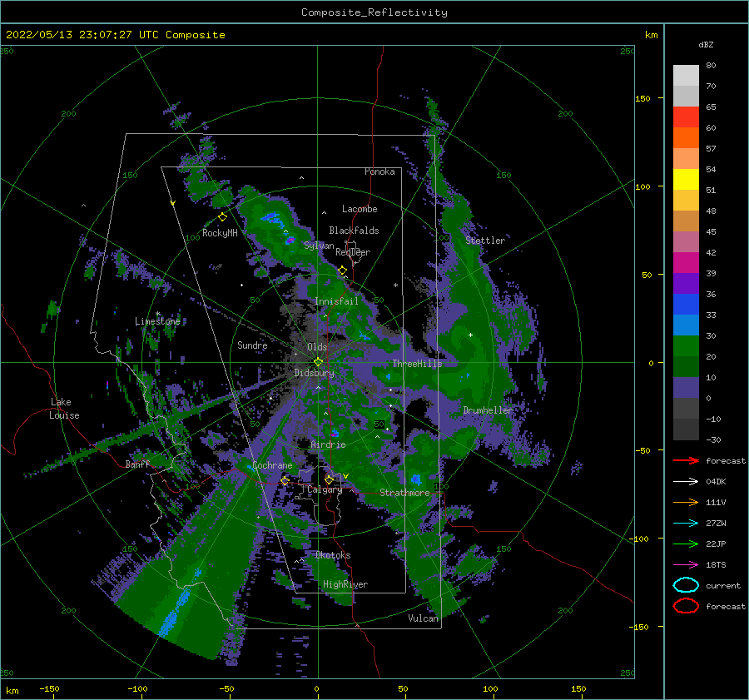The image size is (749, 700).
Task: Click the Limestone label
Action: [x=157, y=321]
